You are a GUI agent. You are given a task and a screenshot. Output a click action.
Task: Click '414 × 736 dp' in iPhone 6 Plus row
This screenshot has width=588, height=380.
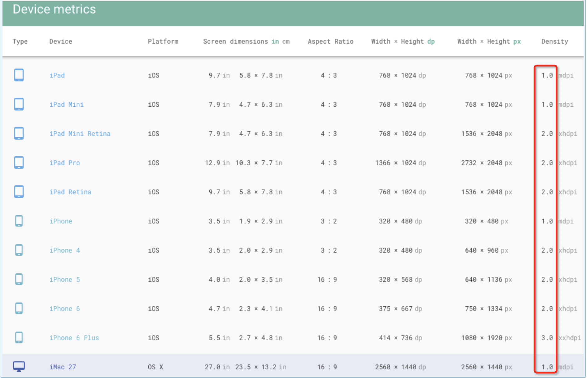pos(400,338)
